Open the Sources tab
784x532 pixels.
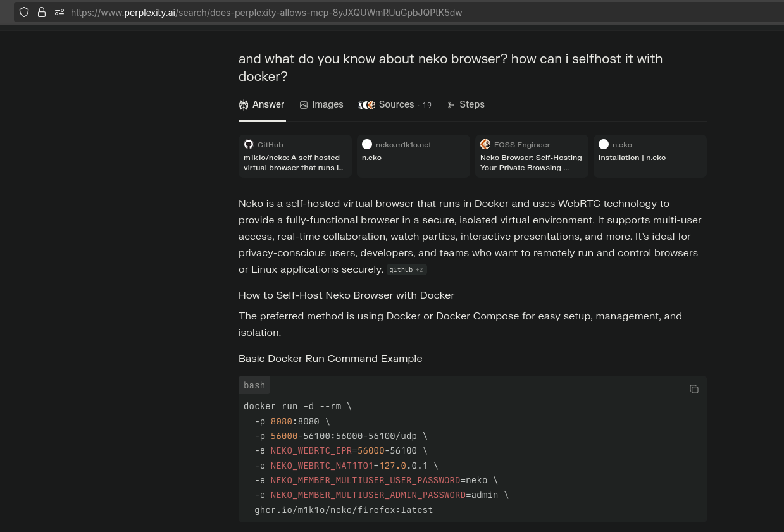click(x=395, y=104)
